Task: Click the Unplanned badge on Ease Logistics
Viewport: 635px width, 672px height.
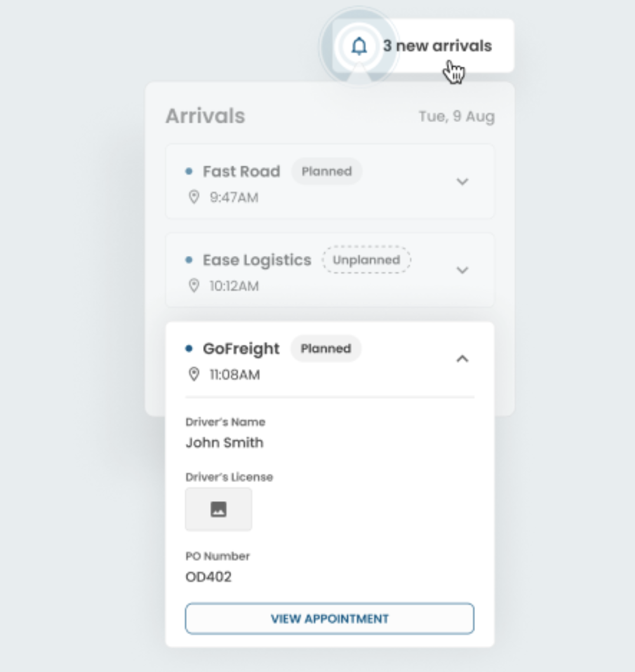Action: tap(366, 260)
